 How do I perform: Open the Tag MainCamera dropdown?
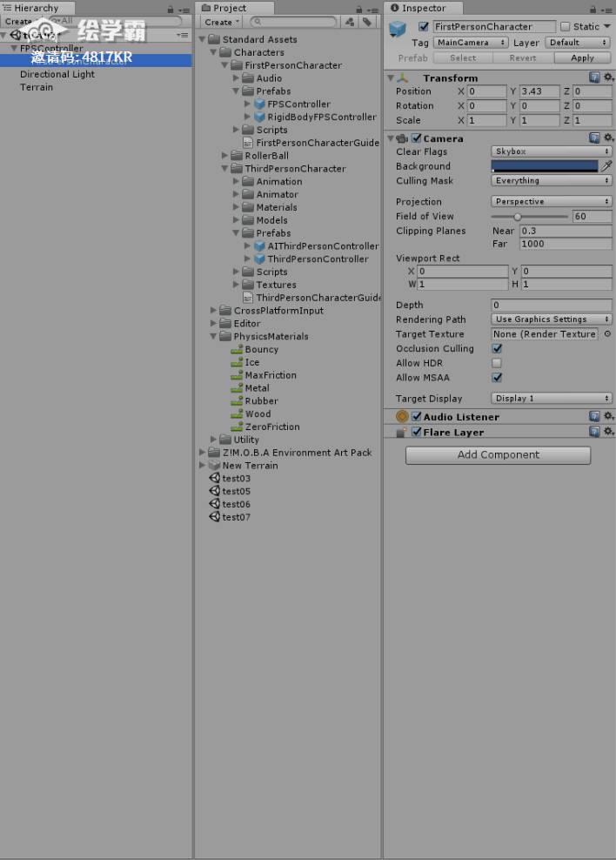[471, 43]
